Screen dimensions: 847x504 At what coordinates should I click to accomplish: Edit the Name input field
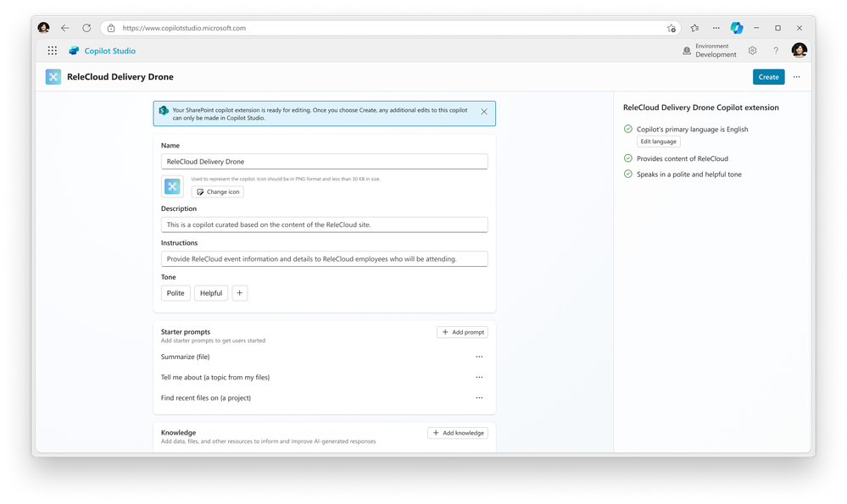click(324, 161)
